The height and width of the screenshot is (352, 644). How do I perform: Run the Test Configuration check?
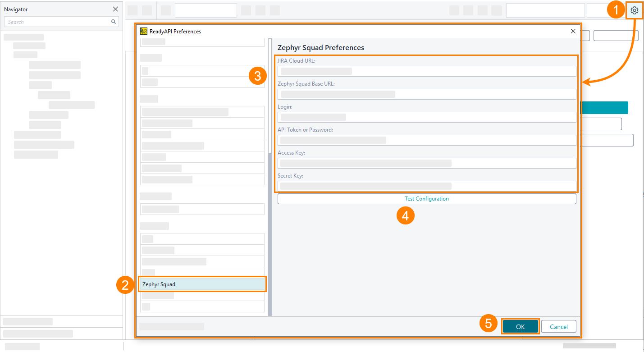point(426,198)
